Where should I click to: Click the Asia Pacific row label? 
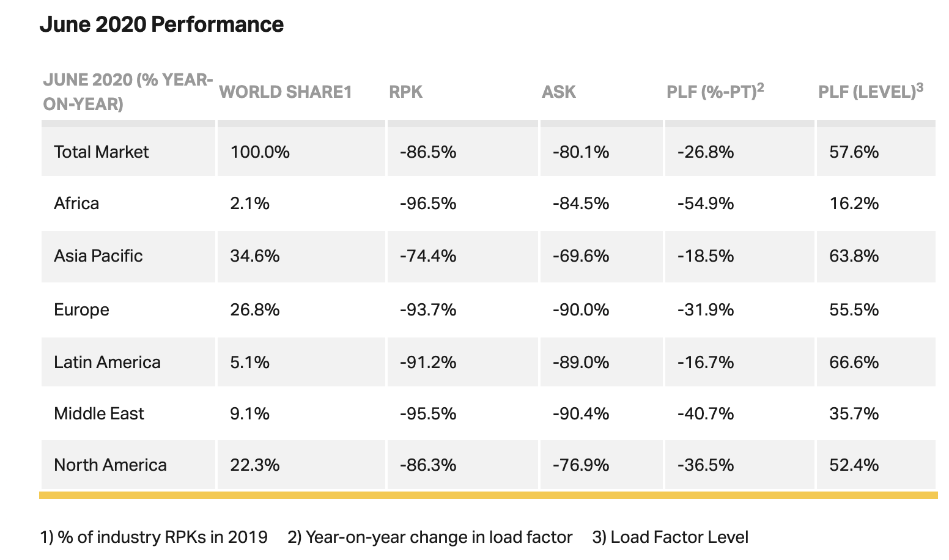(98, 256)
